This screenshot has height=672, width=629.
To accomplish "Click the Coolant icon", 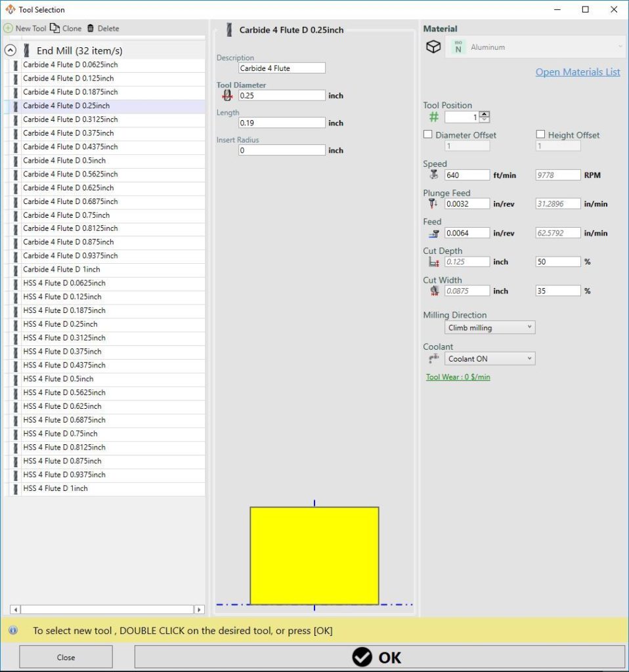I will click(x=434, y=359).
